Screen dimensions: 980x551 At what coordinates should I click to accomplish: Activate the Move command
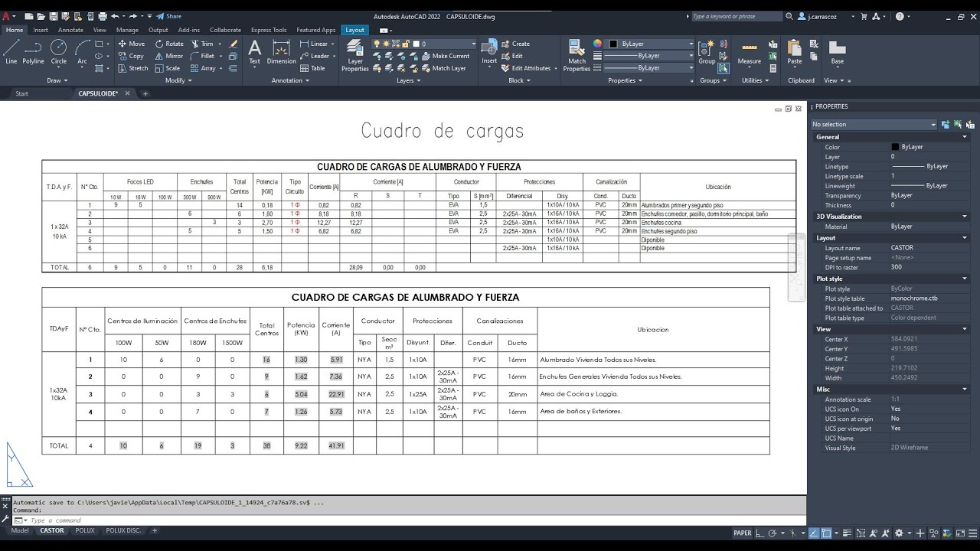click(131, 44)
